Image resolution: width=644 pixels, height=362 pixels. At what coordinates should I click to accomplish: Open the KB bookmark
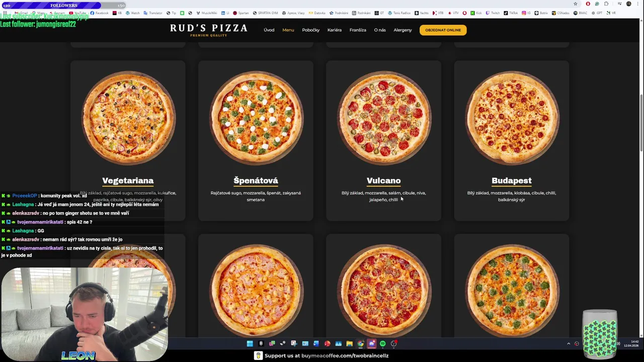coord(117,13)
